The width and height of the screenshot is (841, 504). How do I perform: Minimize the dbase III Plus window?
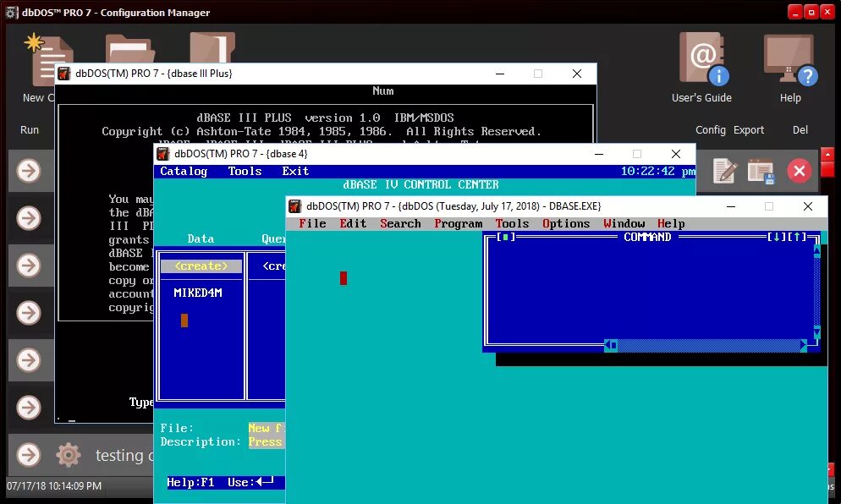tap(500, 74)
